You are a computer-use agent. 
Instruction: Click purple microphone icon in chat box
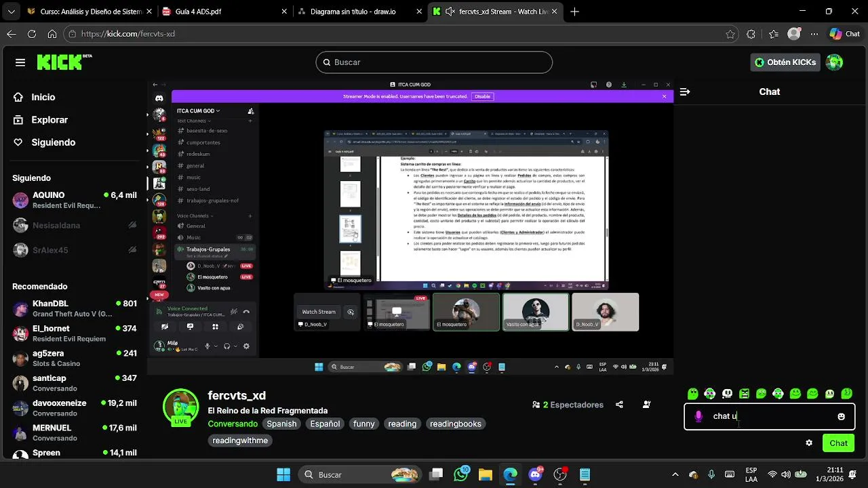[x=698, y=416]
